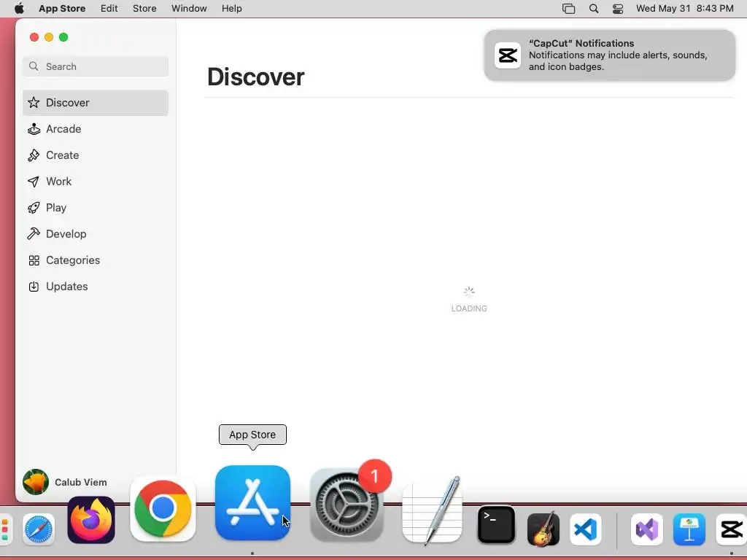
Task: Open the Help menu
Action: click(x=231, y=9)
